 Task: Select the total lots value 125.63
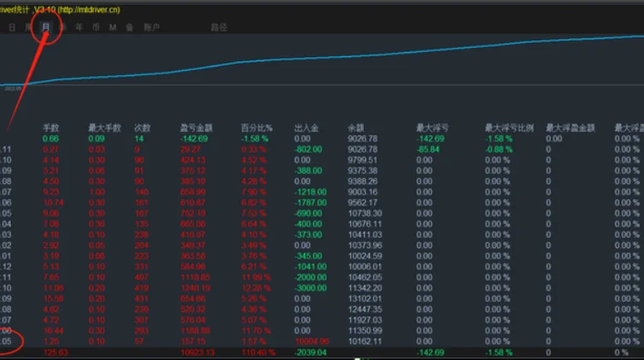coord(56,352)
